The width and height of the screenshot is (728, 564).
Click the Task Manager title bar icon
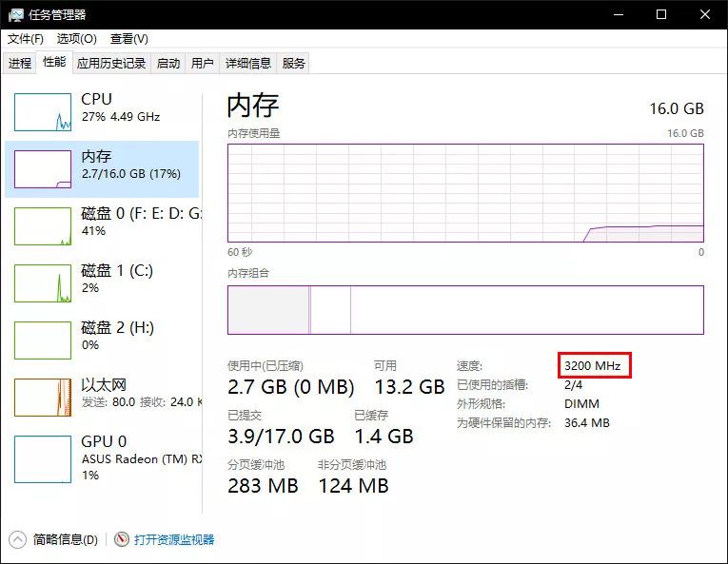[x=16, y=14]
